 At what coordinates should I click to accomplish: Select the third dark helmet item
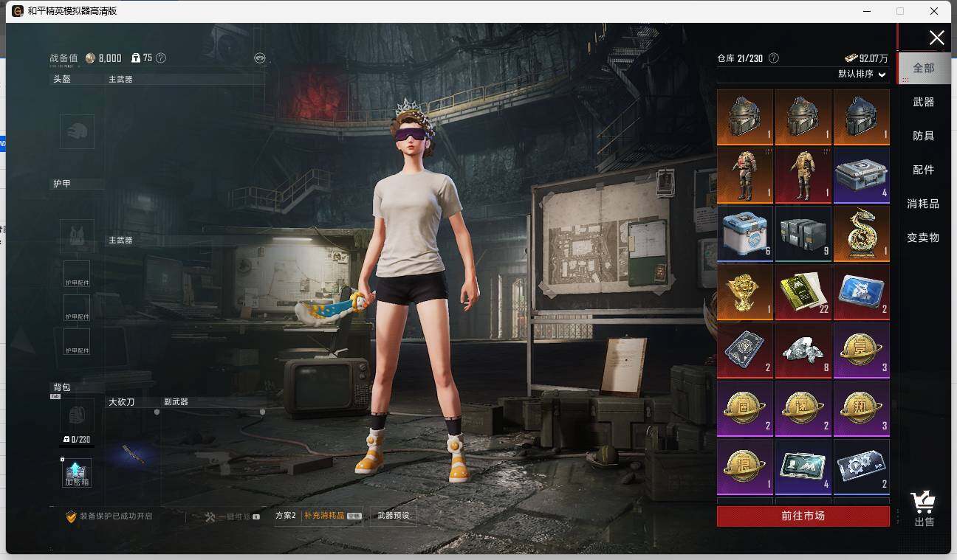point(862,117)
